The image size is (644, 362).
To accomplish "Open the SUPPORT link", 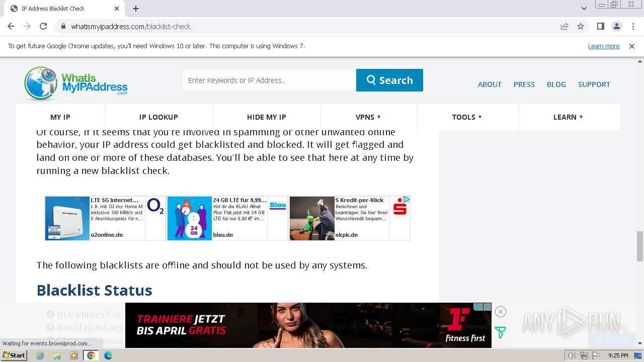I will pyautogui.click(x=594, y=84).
